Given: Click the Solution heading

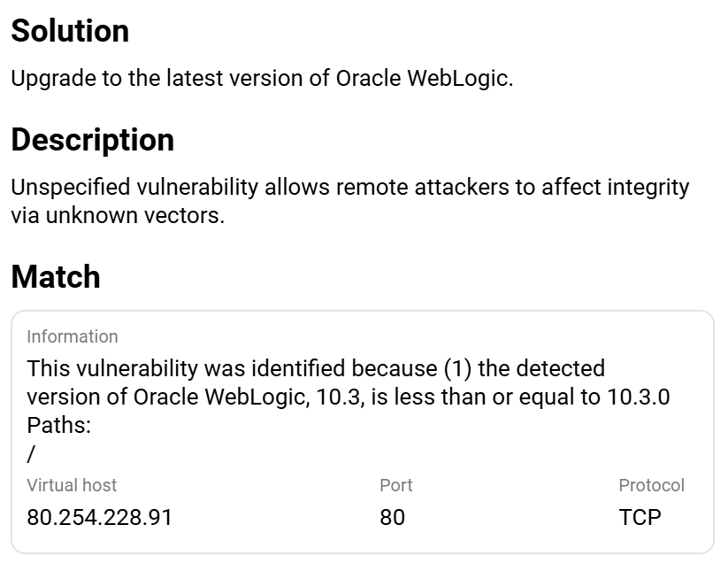Looking at the screenshot, I should tap(70, 31).
